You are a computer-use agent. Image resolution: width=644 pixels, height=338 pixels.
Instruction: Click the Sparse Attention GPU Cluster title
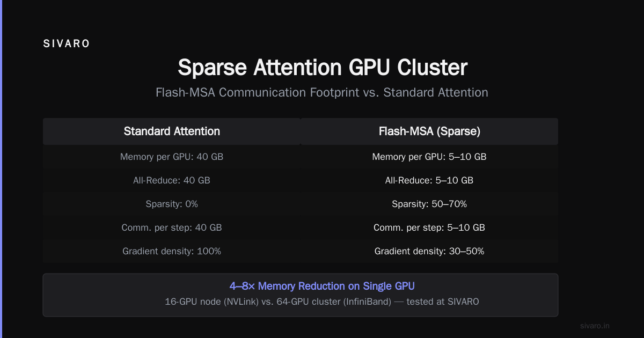322,68
